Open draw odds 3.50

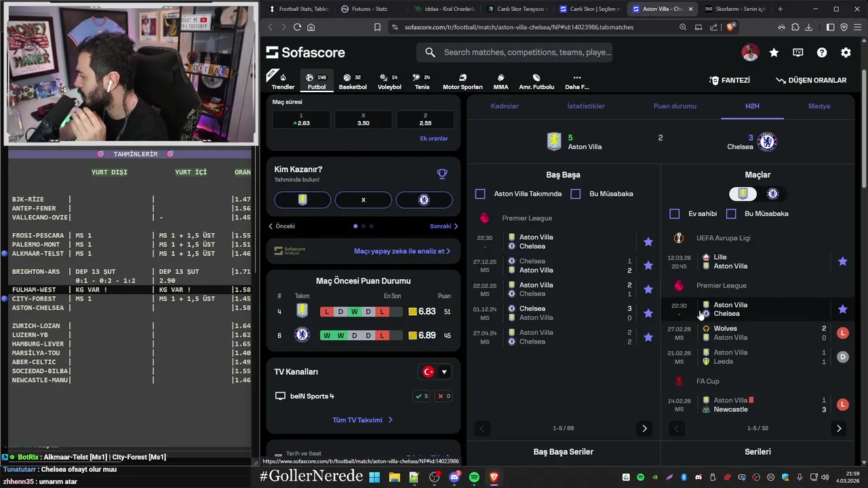tap(363, 119)
